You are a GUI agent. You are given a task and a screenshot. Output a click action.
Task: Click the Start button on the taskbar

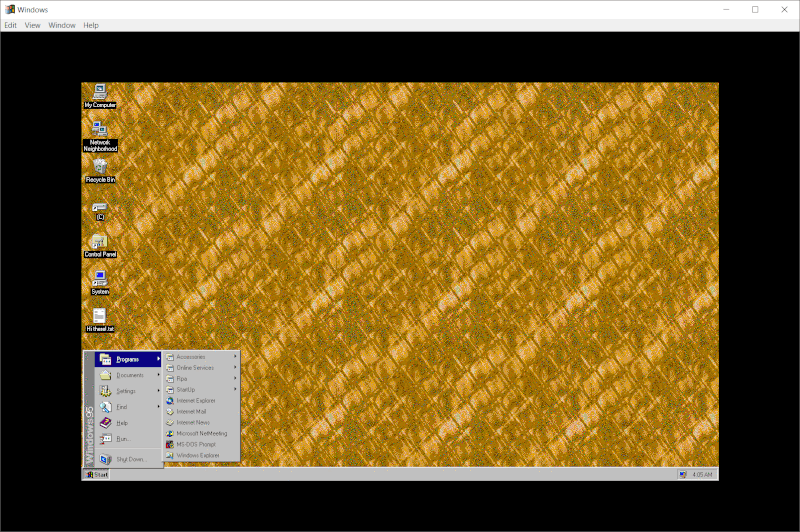(97, 475)
